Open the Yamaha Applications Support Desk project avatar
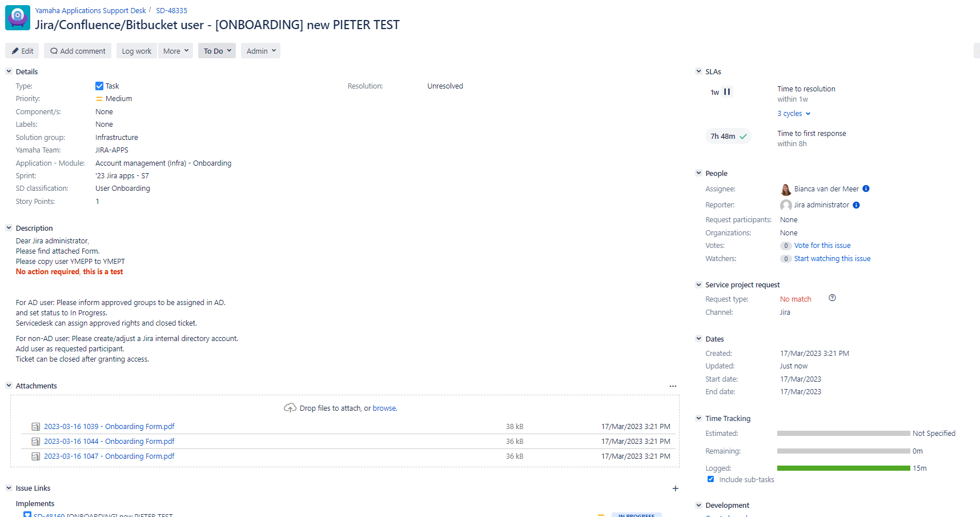Viewport: 980px width, 517px height. (x=18, y=18)
